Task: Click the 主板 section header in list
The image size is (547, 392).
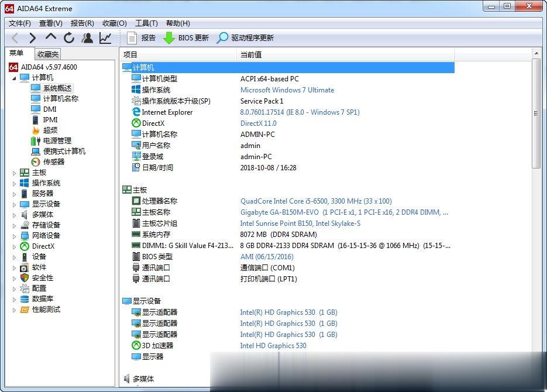Action: [x=140, y=190]
